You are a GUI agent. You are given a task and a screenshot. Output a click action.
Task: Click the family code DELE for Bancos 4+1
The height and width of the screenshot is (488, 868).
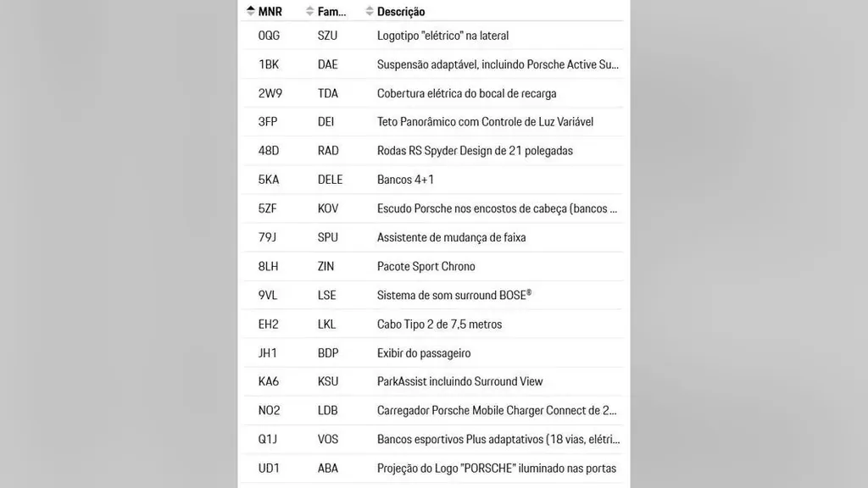[x=329, y=179]
